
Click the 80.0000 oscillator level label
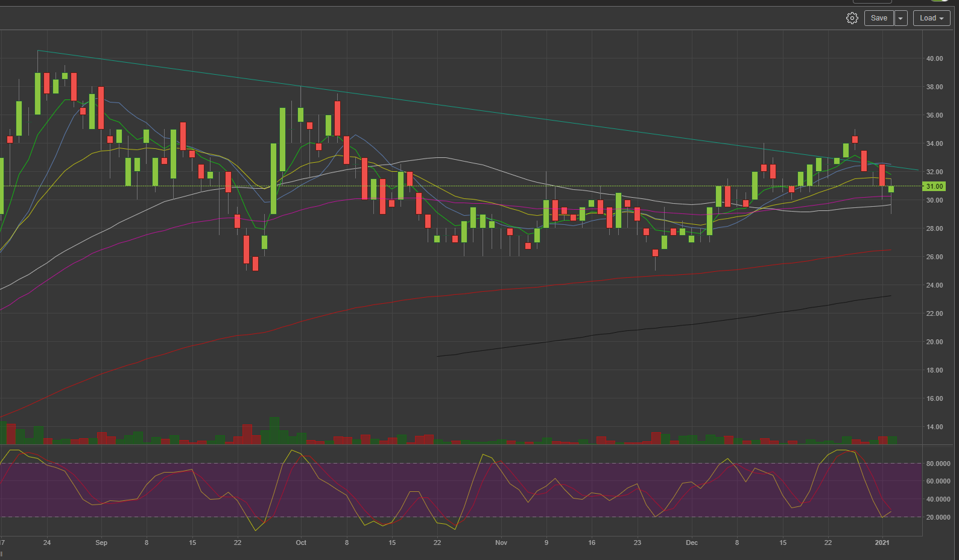coord(938,464)
